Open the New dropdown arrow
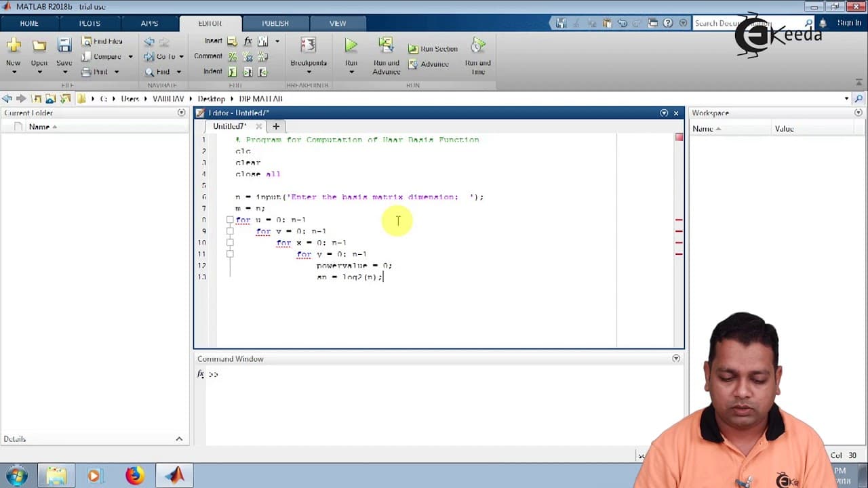The height and width of the screenshot is (488, 868). pyautogui.click(x=14, y=72)
